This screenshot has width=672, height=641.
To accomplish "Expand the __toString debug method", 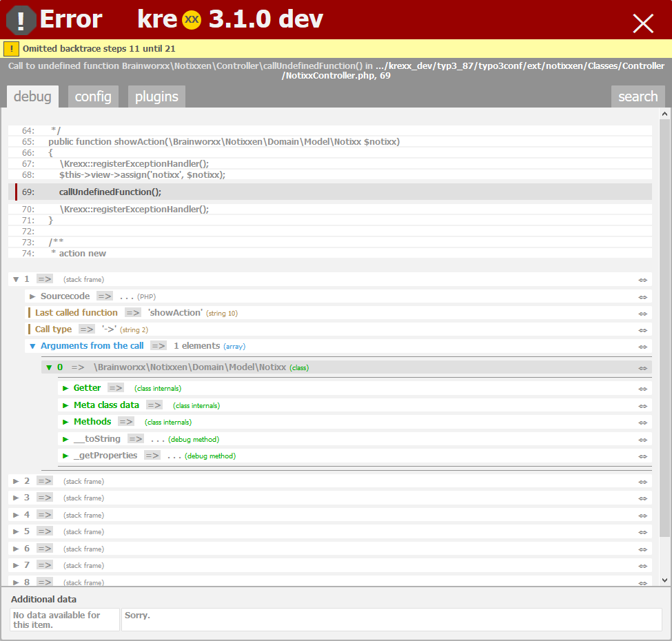I will point(65,439).
